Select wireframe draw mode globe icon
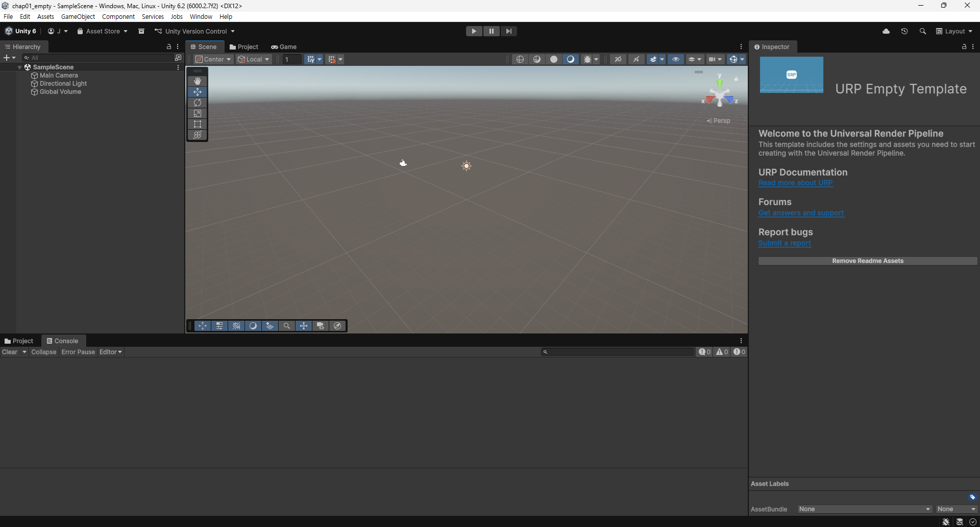 click(520, 59)
